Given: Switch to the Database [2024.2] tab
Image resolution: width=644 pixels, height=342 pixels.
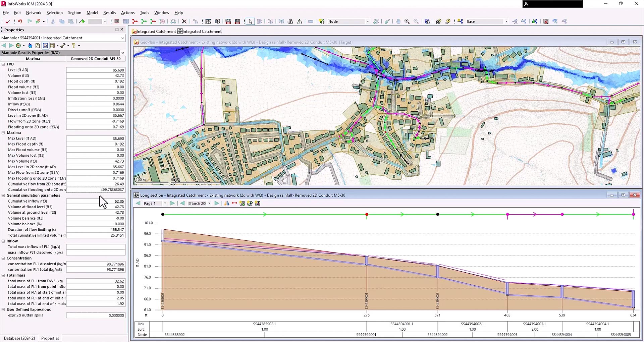Looking at the screenshot, I should click(19, 338).
